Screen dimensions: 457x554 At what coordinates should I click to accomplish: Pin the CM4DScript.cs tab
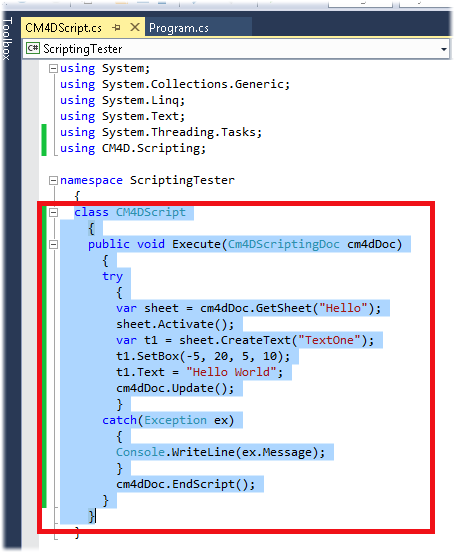(116, 28)
